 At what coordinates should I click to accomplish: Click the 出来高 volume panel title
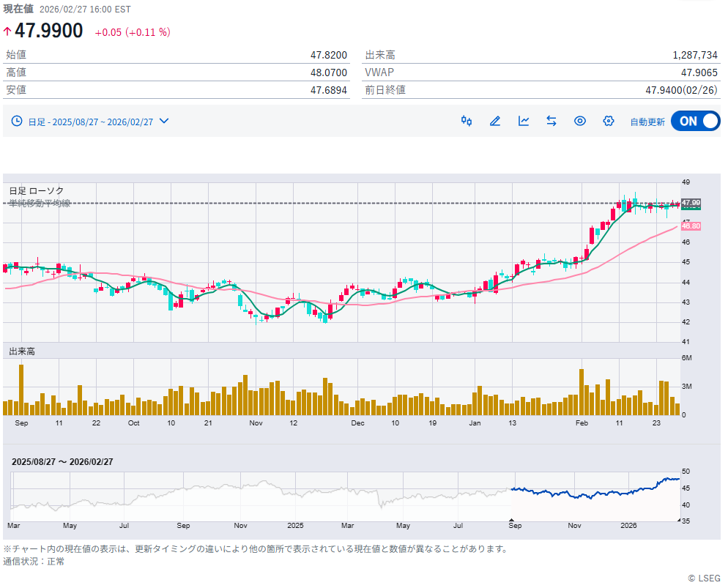click(x=22, y=351)
